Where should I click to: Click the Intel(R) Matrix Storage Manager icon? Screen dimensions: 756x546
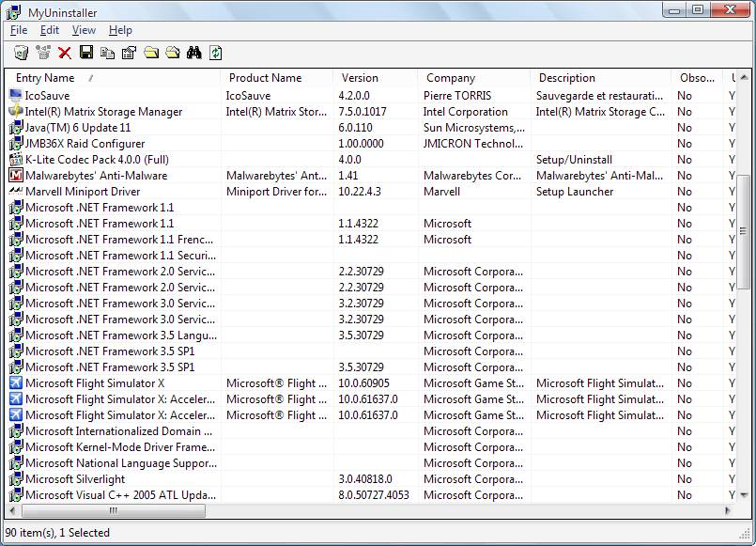(16, 111)
